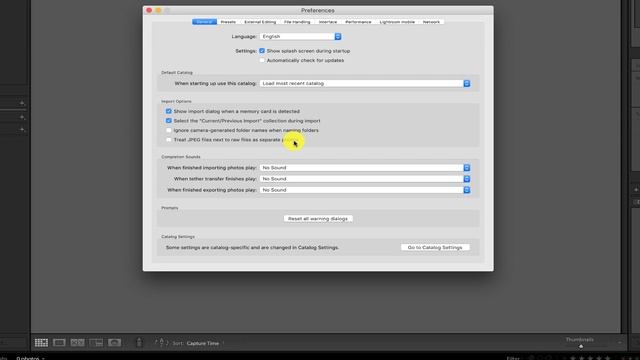Toggle the sort direction icon beside Sort
The width and height of the screenshot is (640, 360).
coord(161,342)
